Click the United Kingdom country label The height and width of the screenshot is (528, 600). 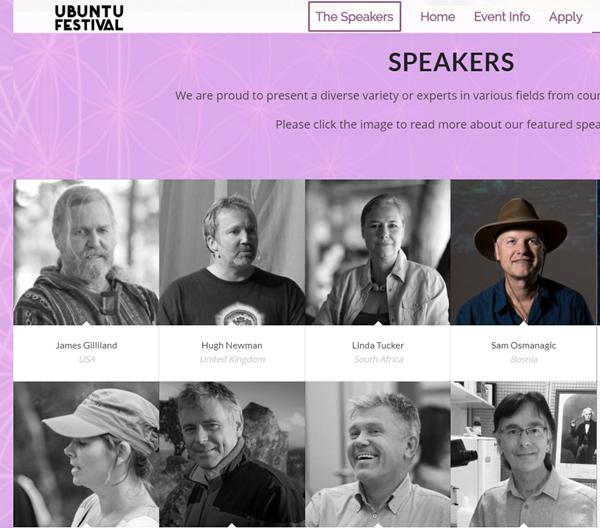click(232, 359)
